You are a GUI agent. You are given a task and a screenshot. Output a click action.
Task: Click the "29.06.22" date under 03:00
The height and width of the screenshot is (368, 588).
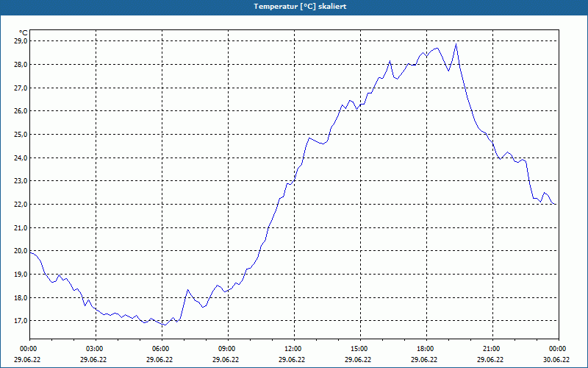click(93, 360)
